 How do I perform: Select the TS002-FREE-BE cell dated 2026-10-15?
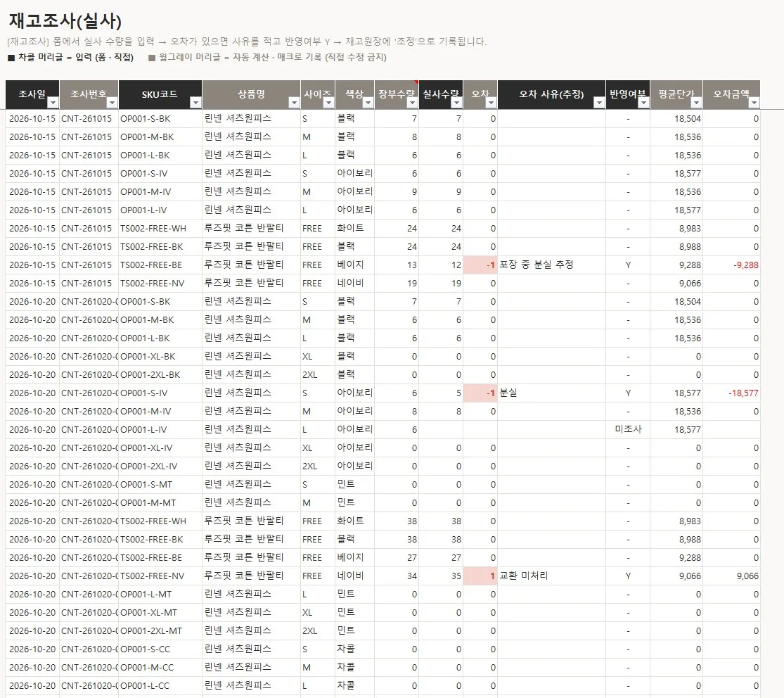[x=160, y=265]
